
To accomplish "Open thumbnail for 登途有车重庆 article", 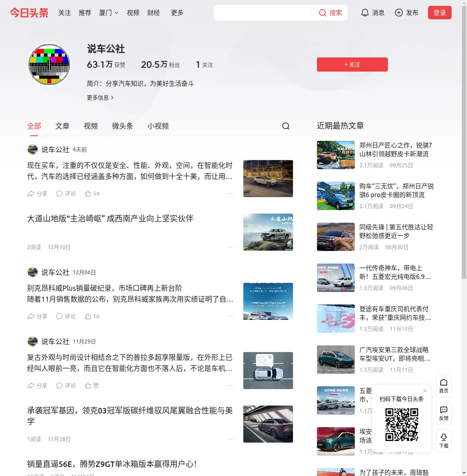I will (x=336, y=319).
